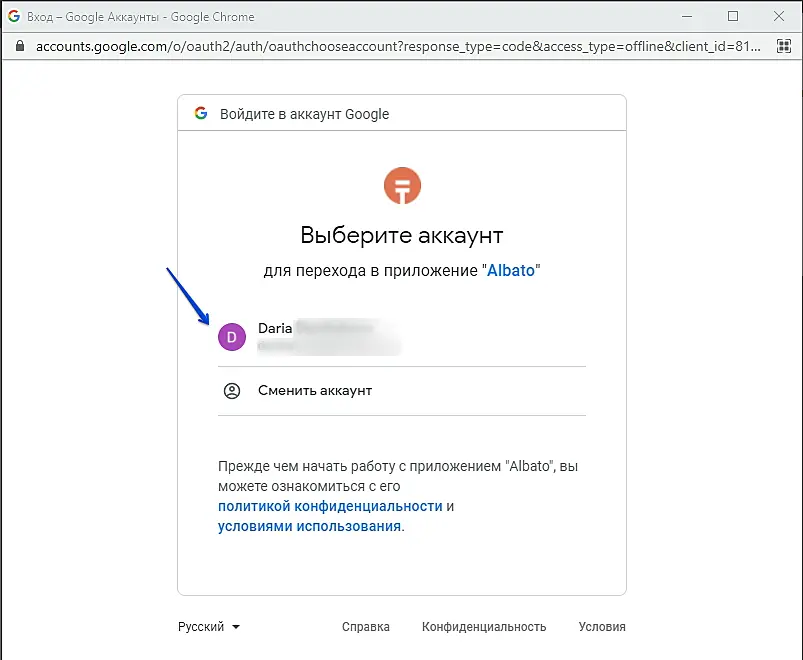This screenshot has width=803, height=660.
Task: Open the Конфиденциальность footer link
Action: [x=484, y=627]
